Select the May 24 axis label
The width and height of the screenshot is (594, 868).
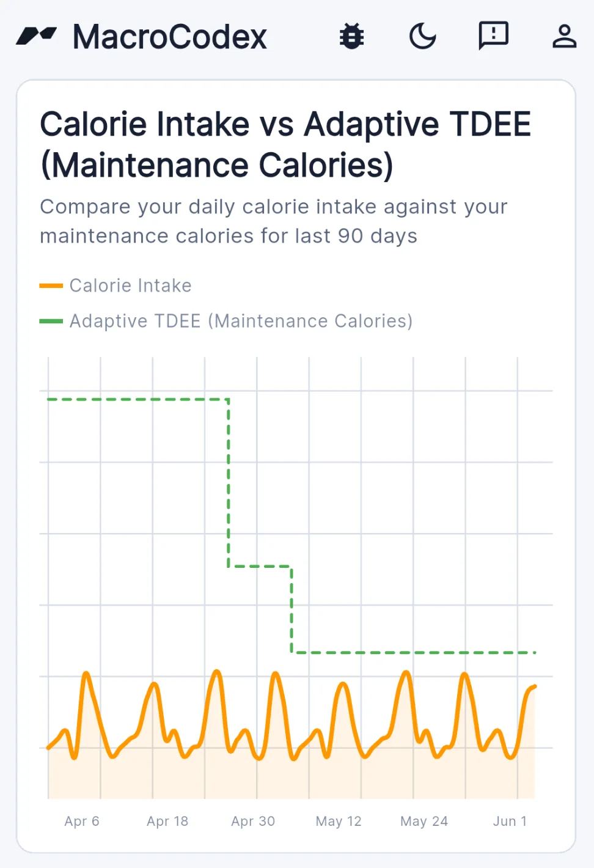point(424,821)
